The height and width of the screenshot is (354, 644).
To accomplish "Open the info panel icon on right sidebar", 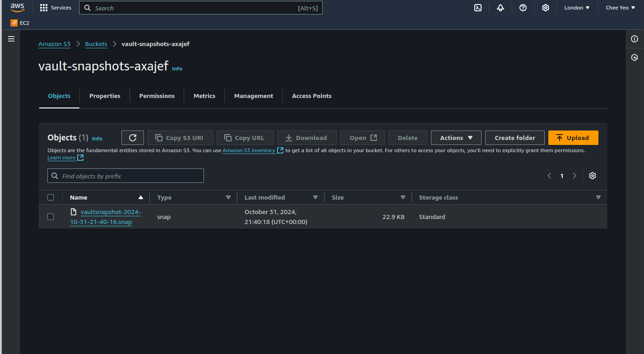I will [635, 39].
